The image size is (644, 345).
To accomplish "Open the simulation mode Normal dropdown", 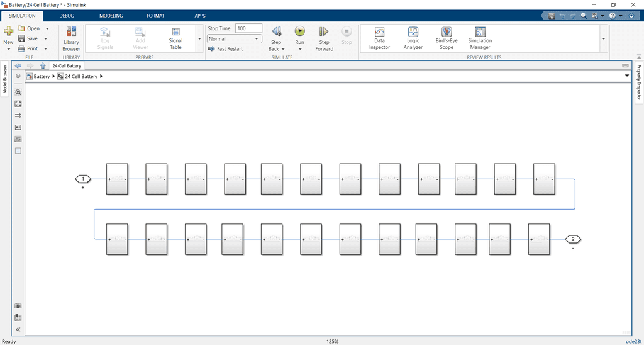I will pyautogui.click(x=234, y=38).
